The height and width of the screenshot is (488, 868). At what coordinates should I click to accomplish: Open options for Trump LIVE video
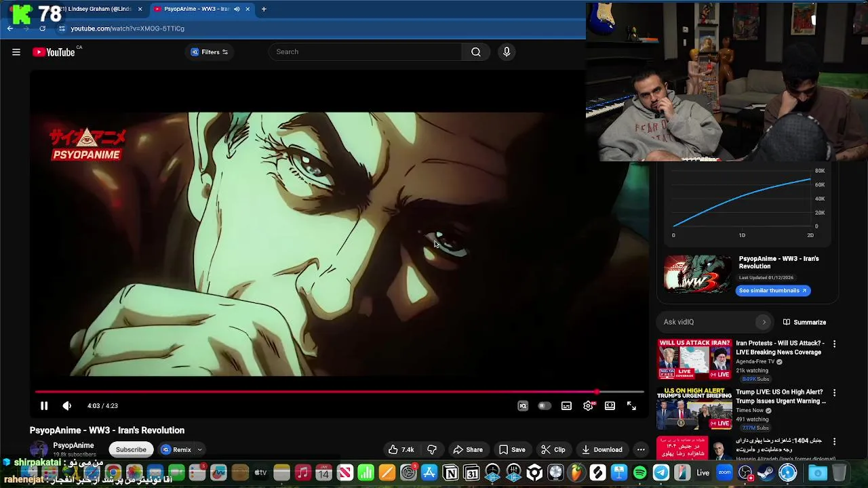(x=834, y=393)
